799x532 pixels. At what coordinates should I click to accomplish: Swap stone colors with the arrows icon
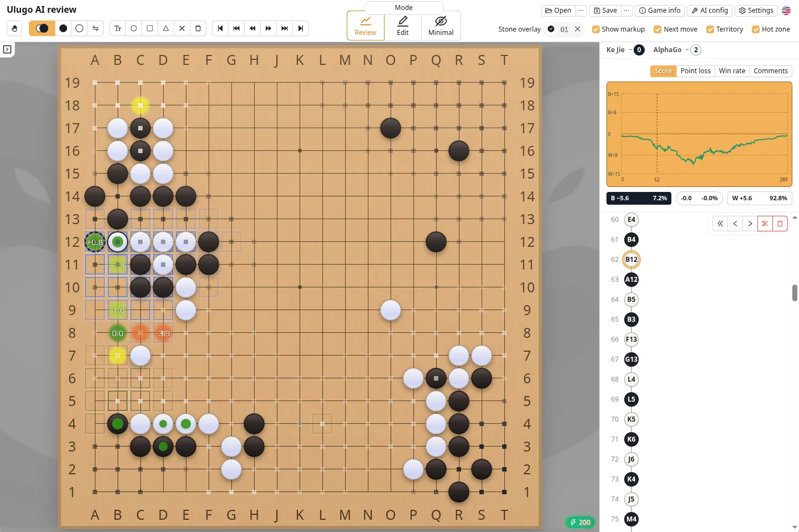tap(95, 28)
